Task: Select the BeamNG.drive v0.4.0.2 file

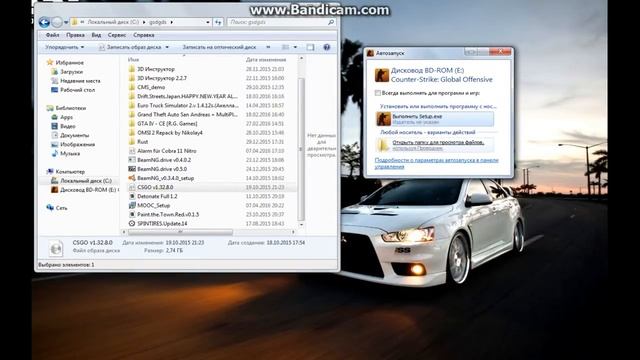Action: (x=164, y=160)
